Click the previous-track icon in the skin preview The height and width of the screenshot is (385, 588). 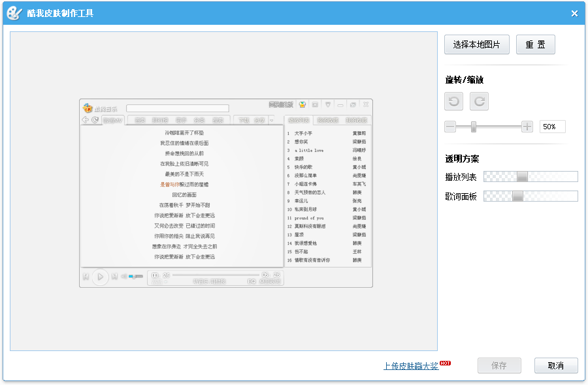click(86, 277)
